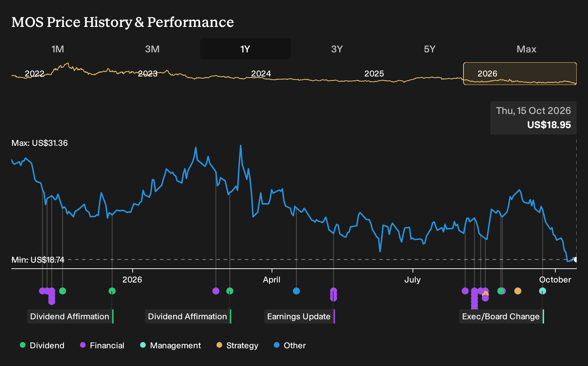Open the 3Y price range tab
588x366 pixels.
tap(337, 49)
